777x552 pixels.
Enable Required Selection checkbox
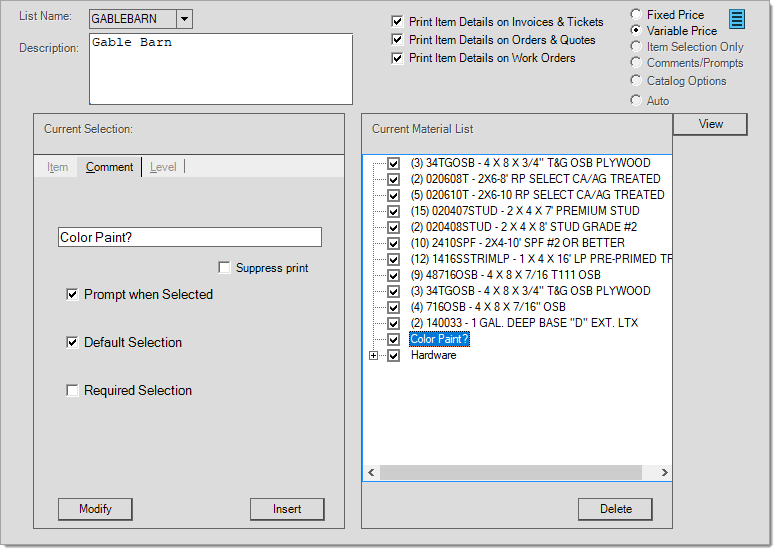(72, 391)
